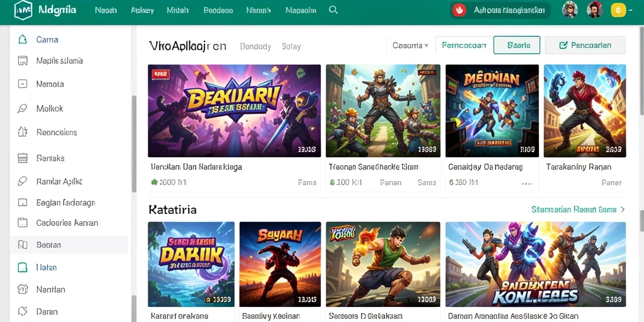
Task: Click the green icon beside Hatan
Action: pos(23,267)
